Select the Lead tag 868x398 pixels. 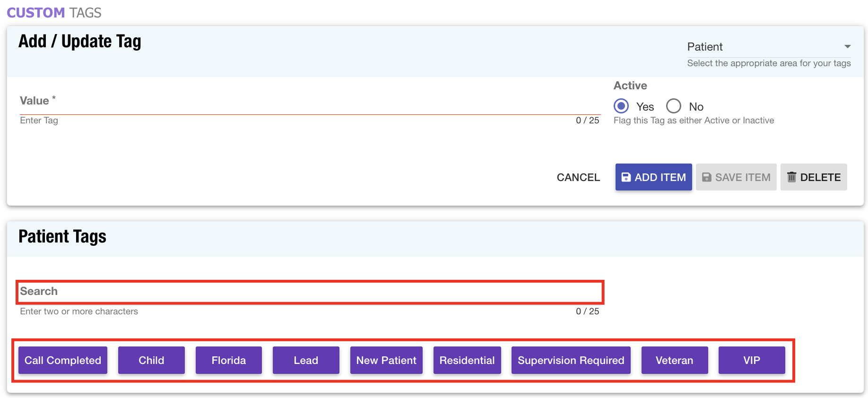pyautogui.click(x=306, y=360)
